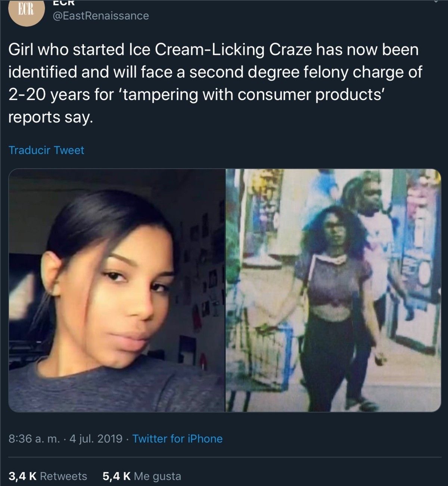The width and height of the screenshot is (448, 486).
Task: Click the 4 jul. 2019 date
Action: (x=96, y=439)
